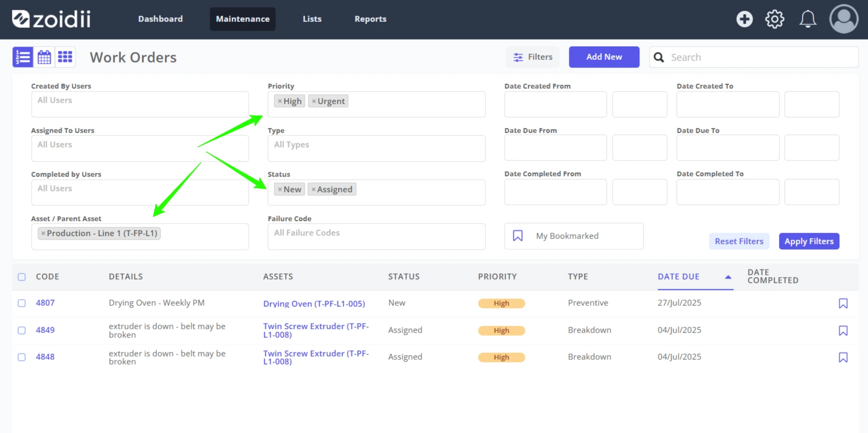The height and width of the screenshot is (433, 868).
Task: Click Date Due To date field
Action: click(x=728, y=148)
